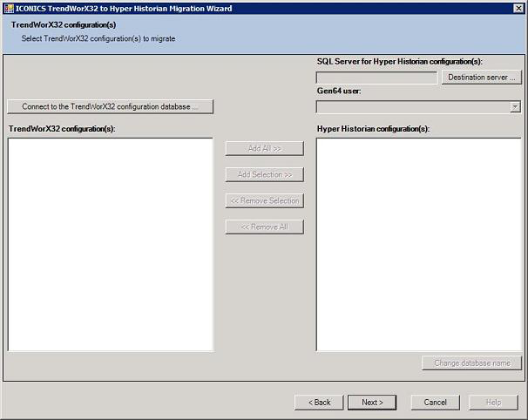Click inside the Hyper Historian configuration(s) list
This screenshot has height=420, width=528.
point(419,245)
